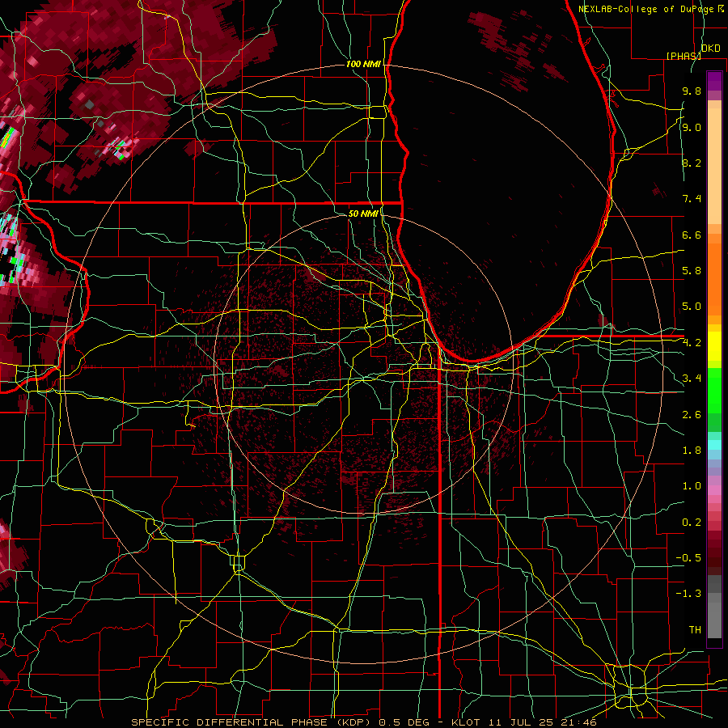
Task: Click the 5.0 legend value
Action: pyautogui.click(x=692, y=307)
